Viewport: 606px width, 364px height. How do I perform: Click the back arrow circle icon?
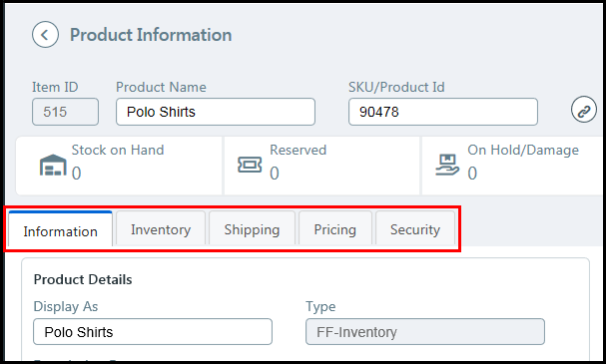click(x=45, y=35)
